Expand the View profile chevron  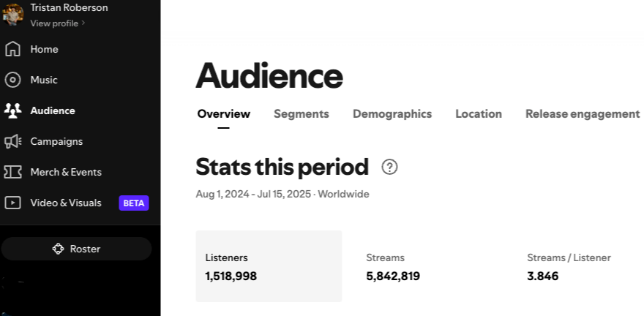point(83,23)
